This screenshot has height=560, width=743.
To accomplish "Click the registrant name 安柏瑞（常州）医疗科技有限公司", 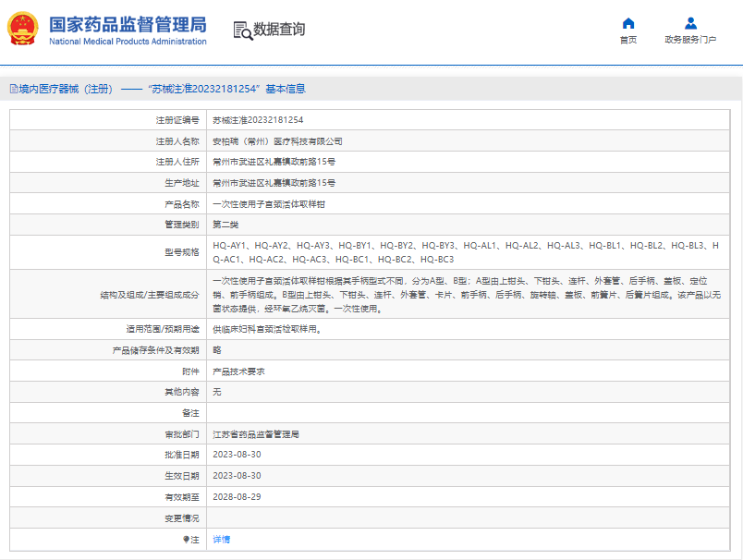I will 277,141.
